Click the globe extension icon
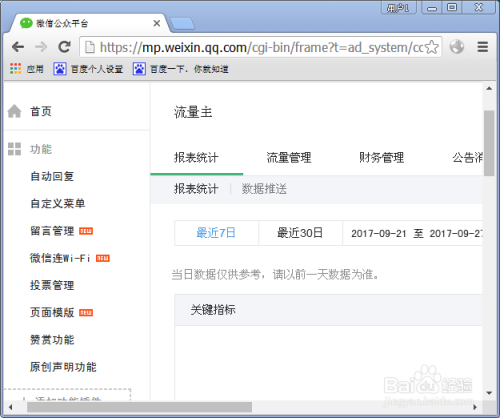This screenshot has height=418, width=500. coord(457,47)
